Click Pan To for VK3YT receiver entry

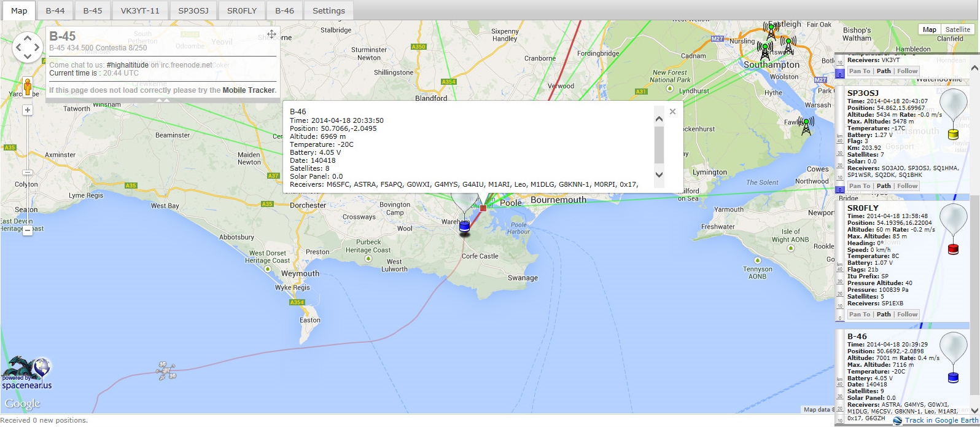tap(860, 71)
